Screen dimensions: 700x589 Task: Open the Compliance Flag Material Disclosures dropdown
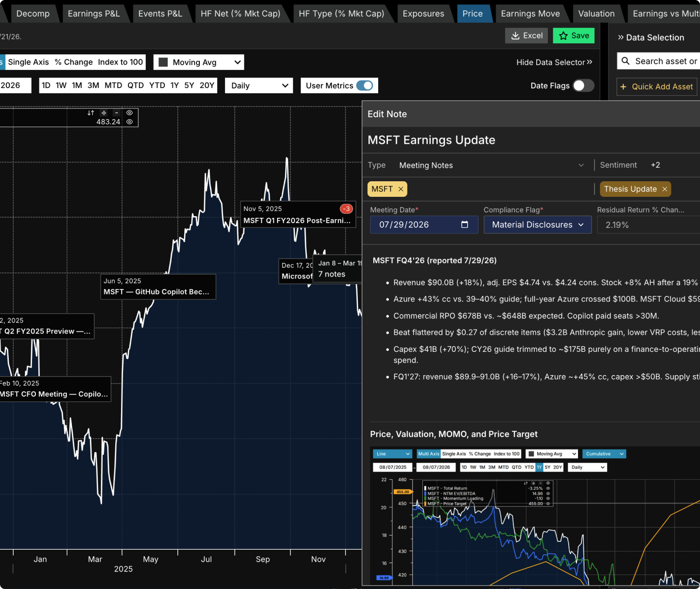pyautogui.click(x=538, y=225)
